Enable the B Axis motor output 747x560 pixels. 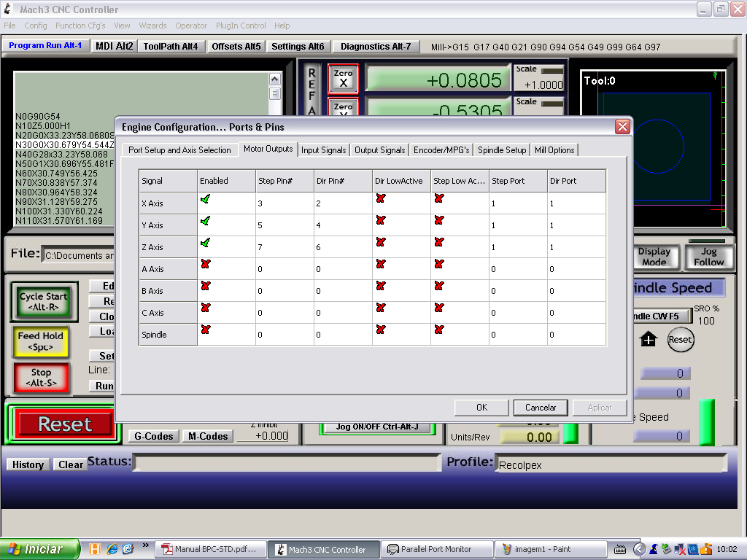[206, 286]
